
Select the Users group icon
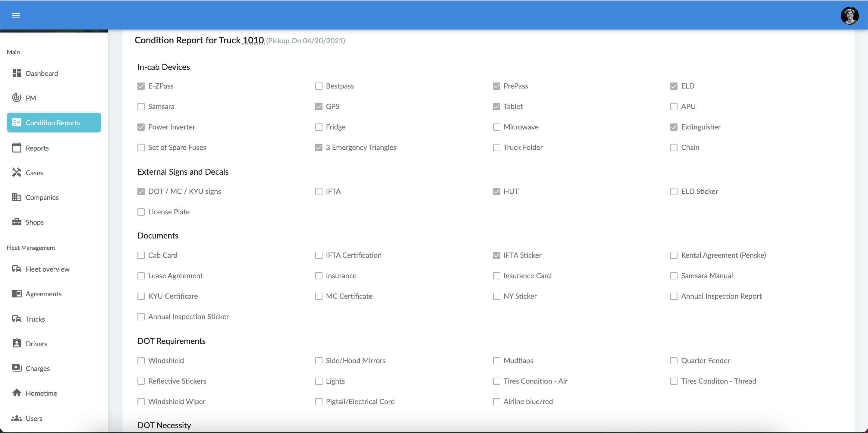click(16, 418)
